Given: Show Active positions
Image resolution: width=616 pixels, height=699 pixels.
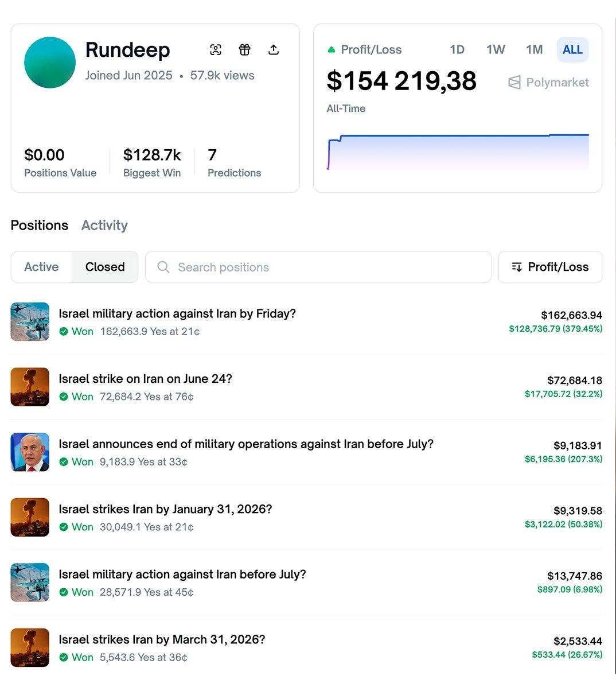Looking at the screenshot, I should (x=41, y=267).
